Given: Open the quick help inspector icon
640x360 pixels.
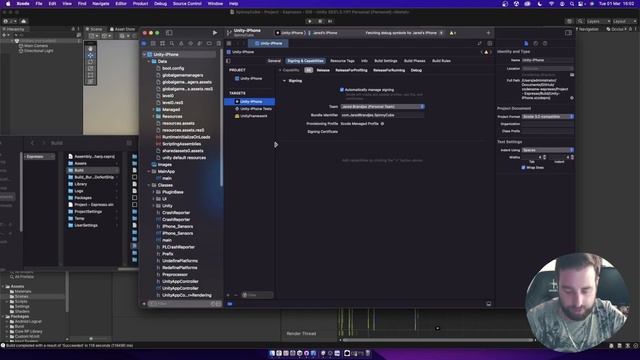Looking at the screenshot, I should [x=545, y=43].
